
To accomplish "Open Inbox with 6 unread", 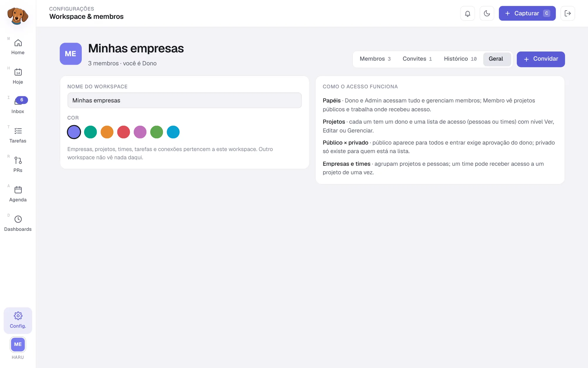I will click(18, 106).
